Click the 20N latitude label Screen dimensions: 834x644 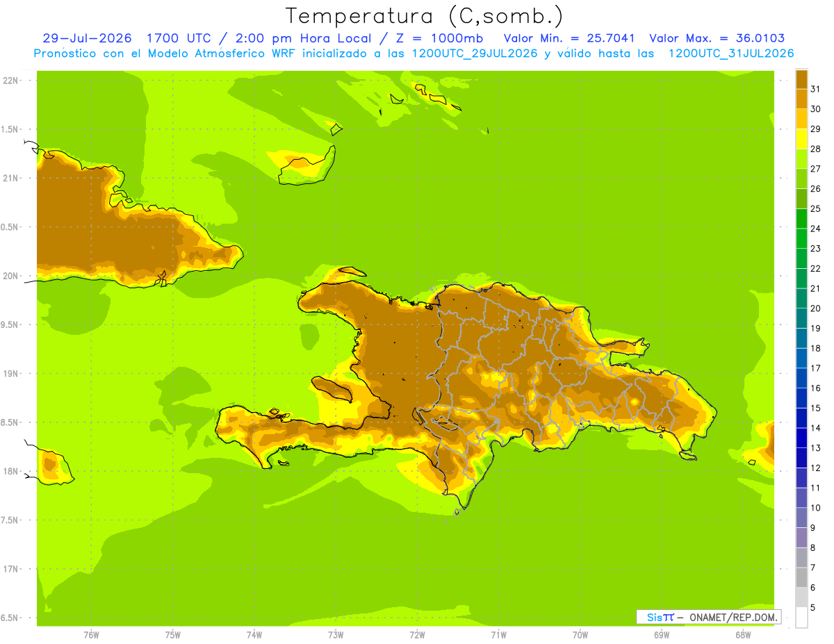click(10, 276)
